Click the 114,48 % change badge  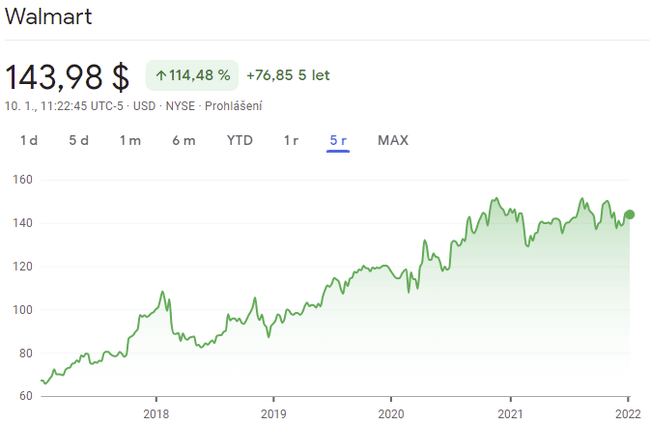click(192, 75)
